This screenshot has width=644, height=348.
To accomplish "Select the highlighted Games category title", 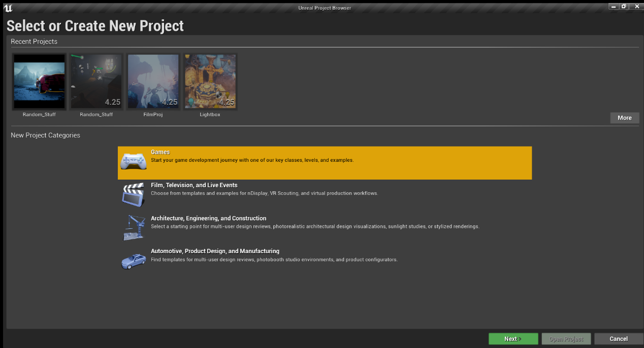I will pos(160,152).
